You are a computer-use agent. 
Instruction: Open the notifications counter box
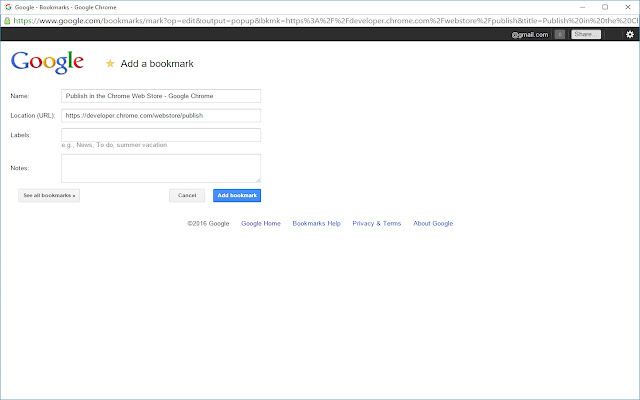tap(560, 34)
